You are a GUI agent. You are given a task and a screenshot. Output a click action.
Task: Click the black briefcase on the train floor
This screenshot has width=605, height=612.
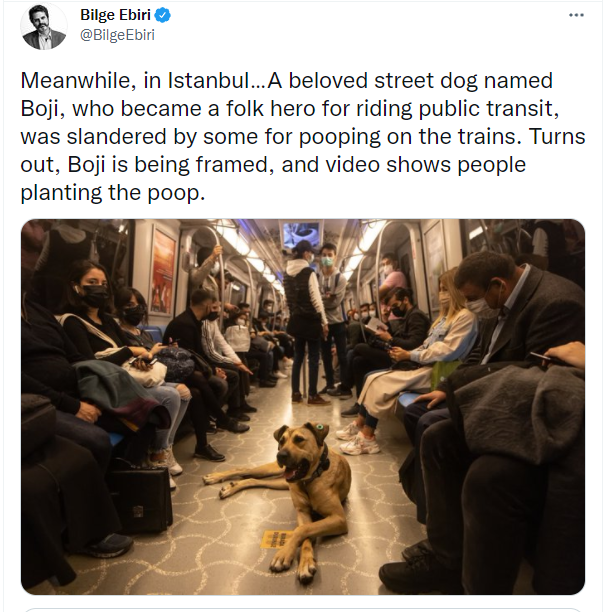140,500
